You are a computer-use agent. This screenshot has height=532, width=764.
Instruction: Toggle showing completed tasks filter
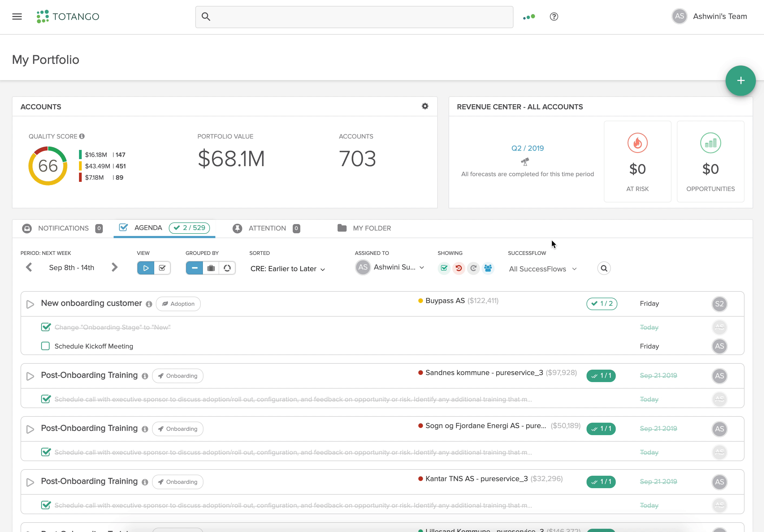point(444,268)
